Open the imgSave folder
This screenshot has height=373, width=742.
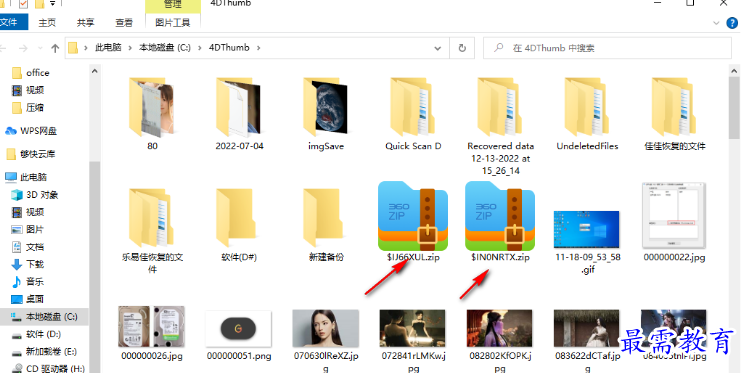click(x=326, y=114)
